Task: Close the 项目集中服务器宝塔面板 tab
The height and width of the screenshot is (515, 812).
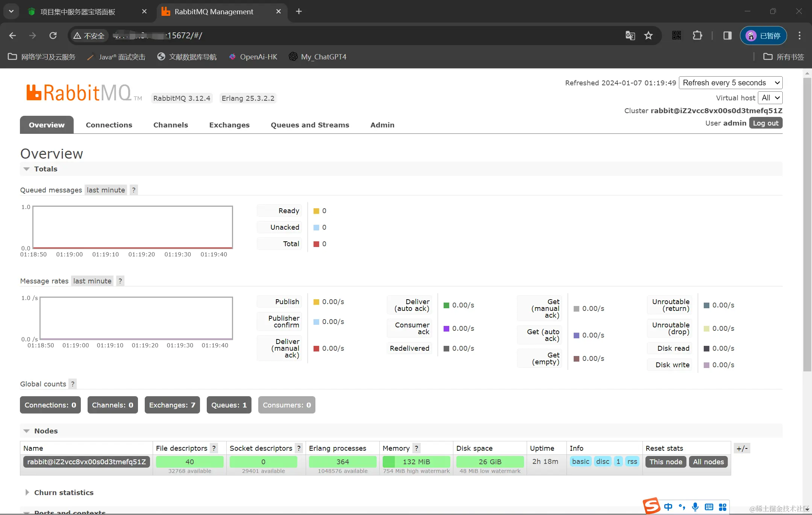Action: [x=144, y=11]
